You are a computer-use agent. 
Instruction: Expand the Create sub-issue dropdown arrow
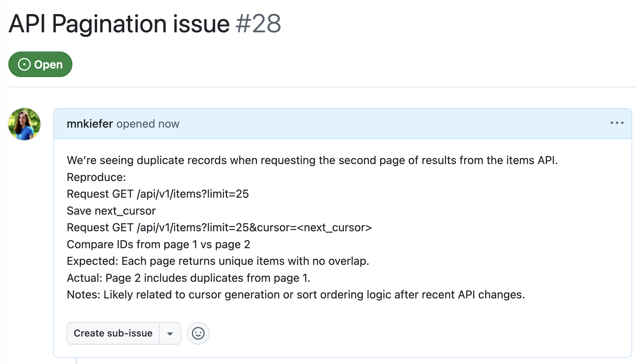click(170, 333)
